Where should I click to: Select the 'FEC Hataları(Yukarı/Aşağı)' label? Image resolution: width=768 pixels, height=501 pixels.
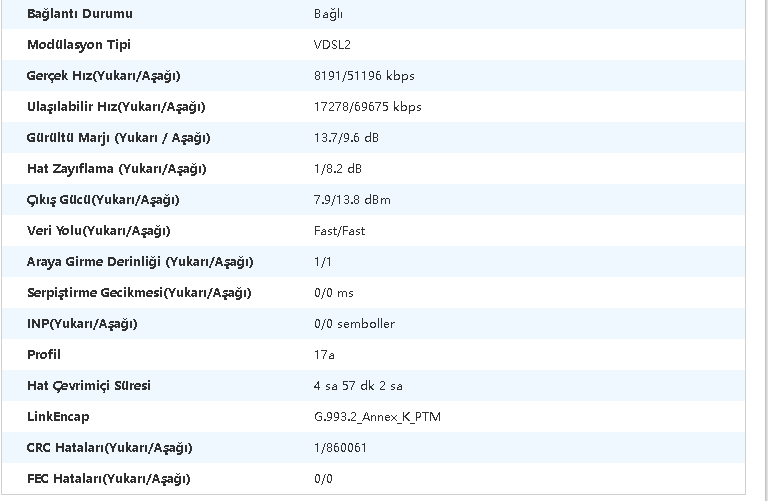[x=109, y=478]
